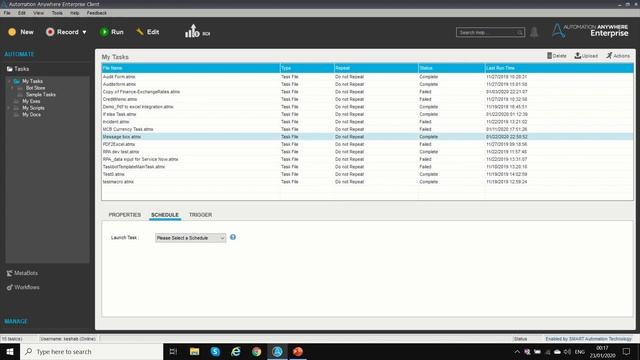Open the Launch Task schedule dropdown
The width and height of the screenshot is (640, 360).
pyautogui.click(x=190, y=238)
